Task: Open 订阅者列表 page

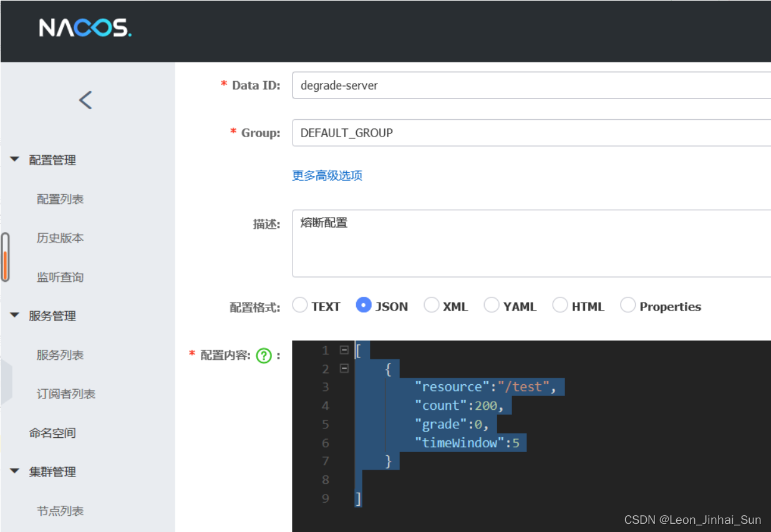Action: click(x=66, y=394)
